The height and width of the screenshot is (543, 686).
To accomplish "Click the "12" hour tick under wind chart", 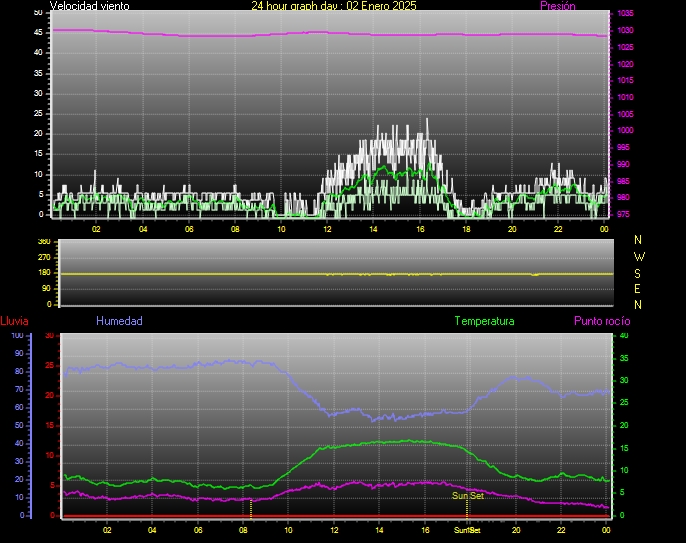I will pos(327,229).
